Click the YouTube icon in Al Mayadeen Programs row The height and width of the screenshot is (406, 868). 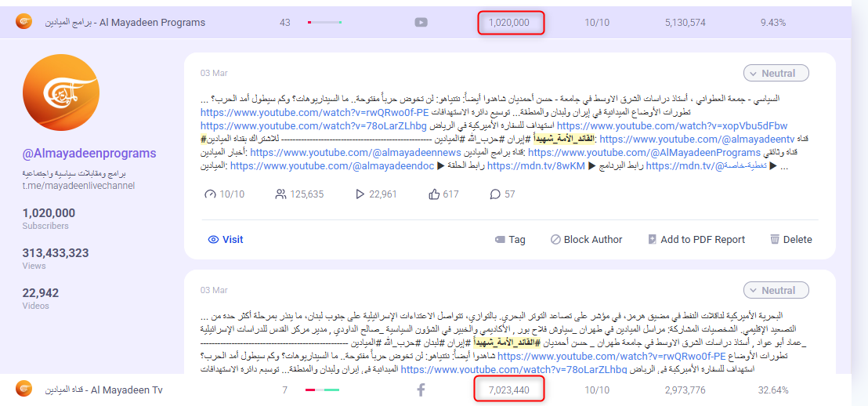(x=421, y=23)
